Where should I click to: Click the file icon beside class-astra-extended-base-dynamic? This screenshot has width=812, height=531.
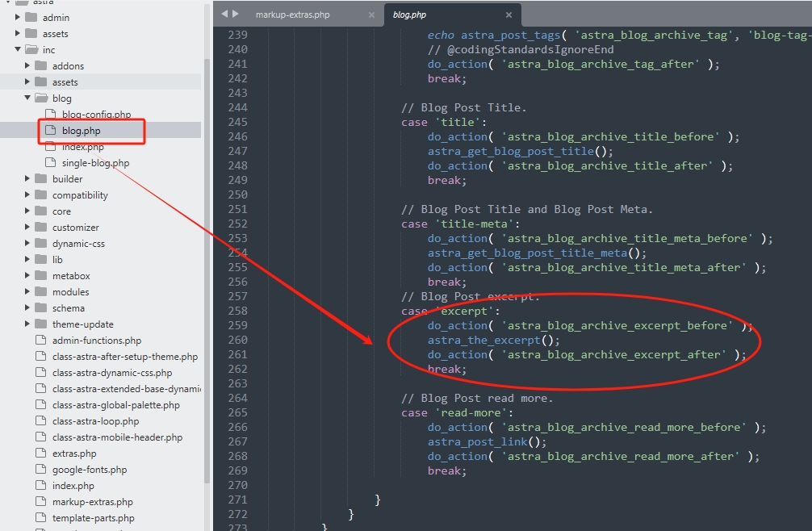pyautogui.click(x=41, y=388)
